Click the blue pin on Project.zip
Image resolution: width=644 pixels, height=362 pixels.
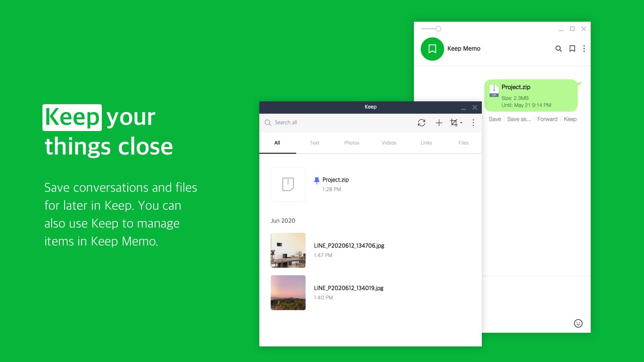(x=317, y=180)
